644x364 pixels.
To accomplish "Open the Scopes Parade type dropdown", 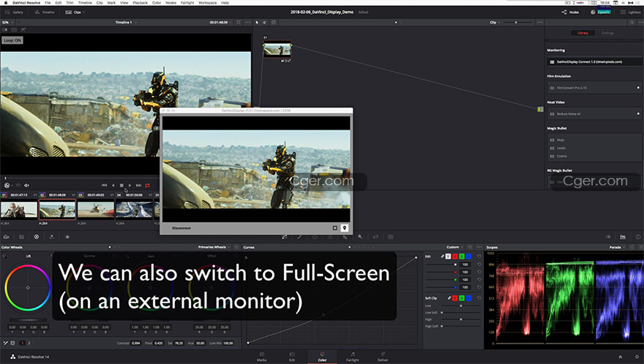I will coord(617,248).
